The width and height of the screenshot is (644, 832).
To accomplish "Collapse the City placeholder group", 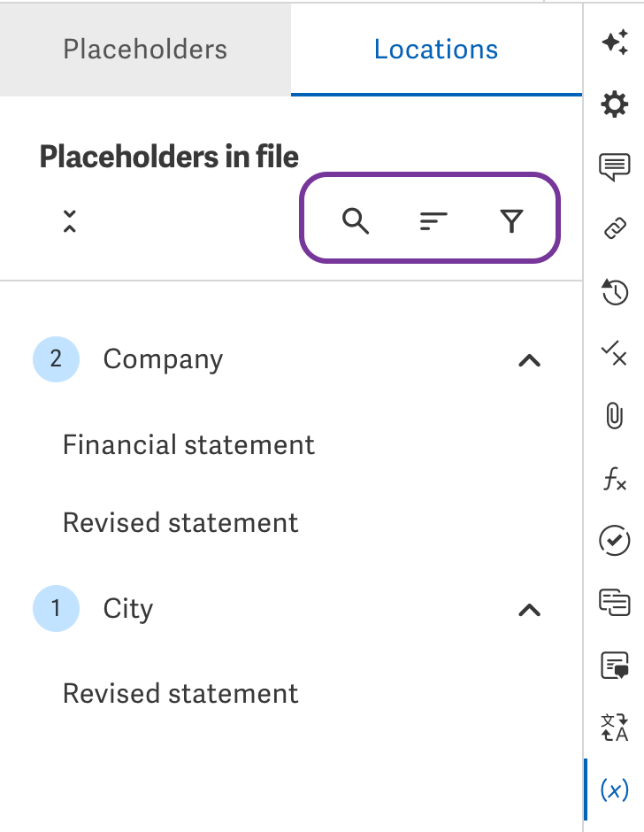I will 529,610.
